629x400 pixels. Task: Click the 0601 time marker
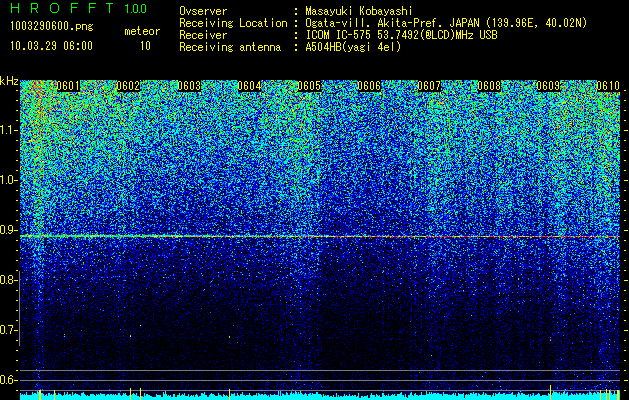68,86
